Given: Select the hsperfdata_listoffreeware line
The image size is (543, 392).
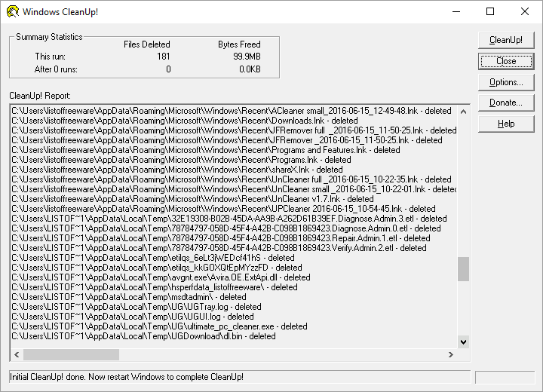Looking at the screenshot, I should (155, 287).
